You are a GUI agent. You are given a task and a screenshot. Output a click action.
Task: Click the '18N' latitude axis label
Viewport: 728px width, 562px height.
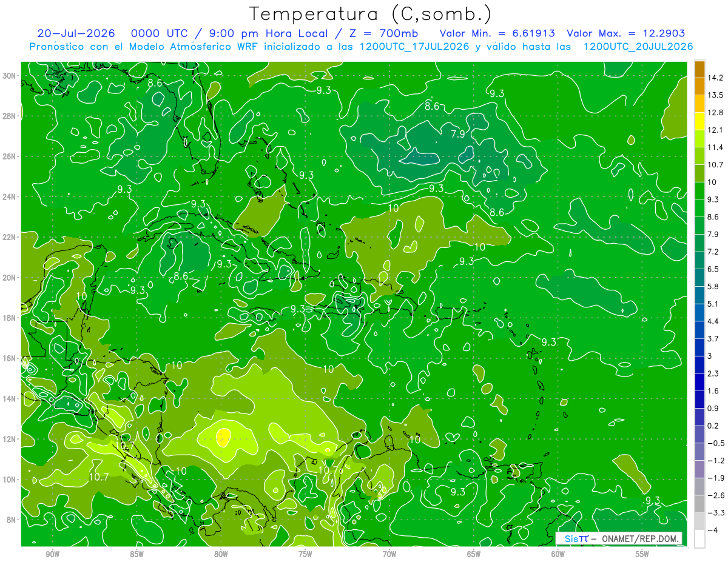tap(9, 318)
